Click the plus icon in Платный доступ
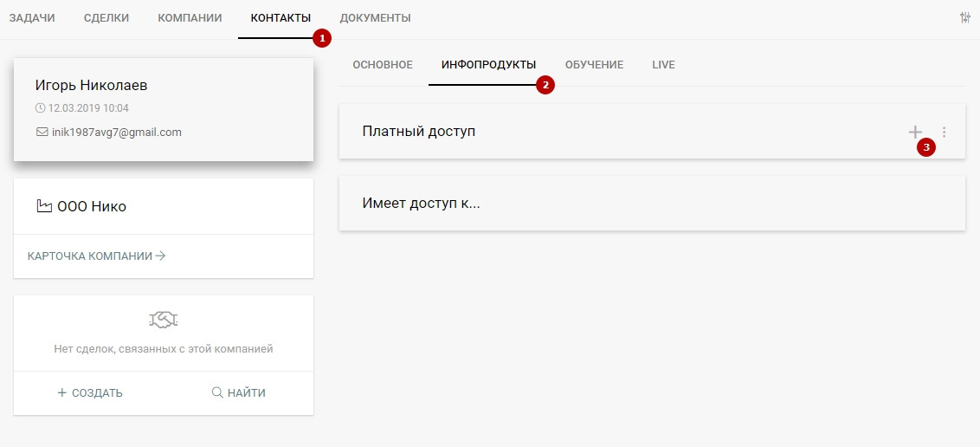Screen dimensions: 980x447 (915, 132)
